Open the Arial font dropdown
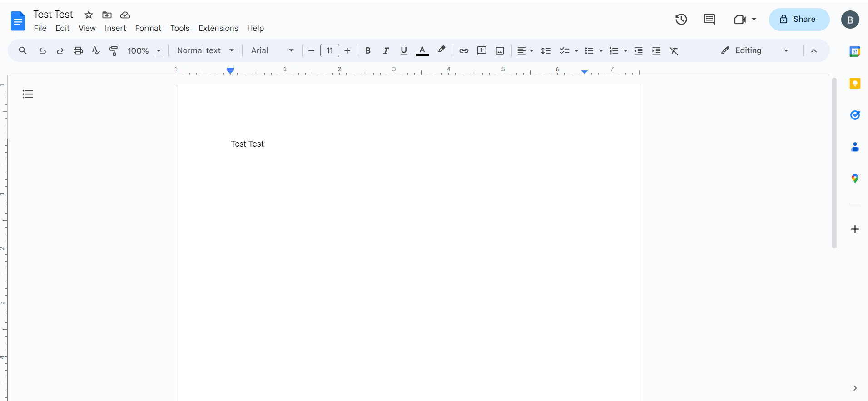This screenshot has width=868, height=401. coord(272,50)
